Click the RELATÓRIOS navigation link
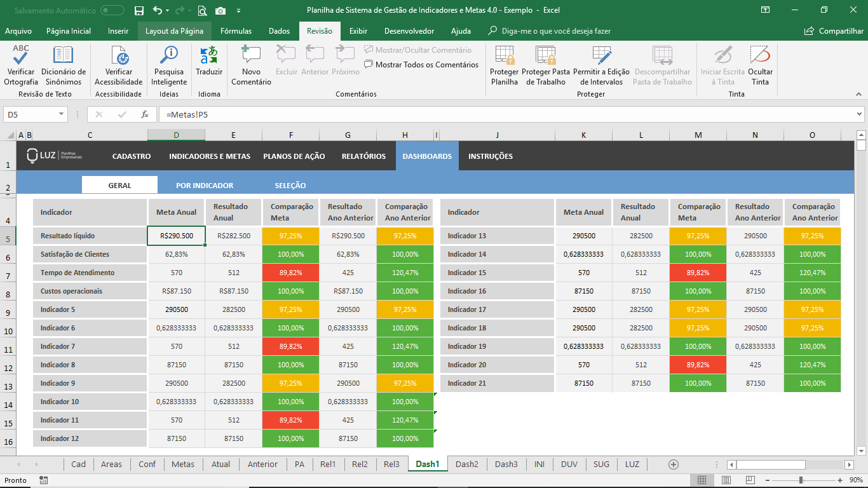Image resolution: width=868 pixels, height=488 pixels. click(363, 156)
